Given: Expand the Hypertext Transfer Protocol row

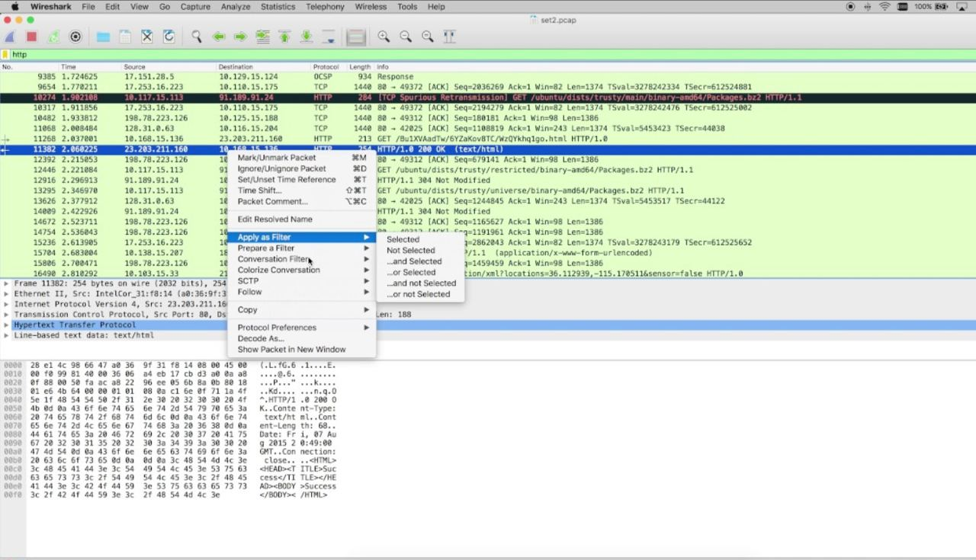Looking at the screenshot, I should (x=6, y=325).
